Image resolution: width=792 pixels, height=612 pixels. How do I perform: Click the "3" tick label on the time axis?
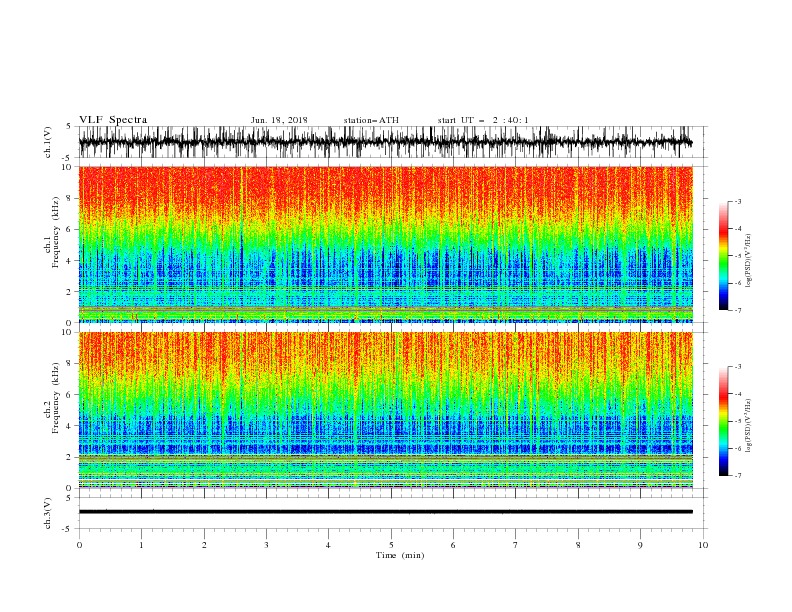coord(266,545)
